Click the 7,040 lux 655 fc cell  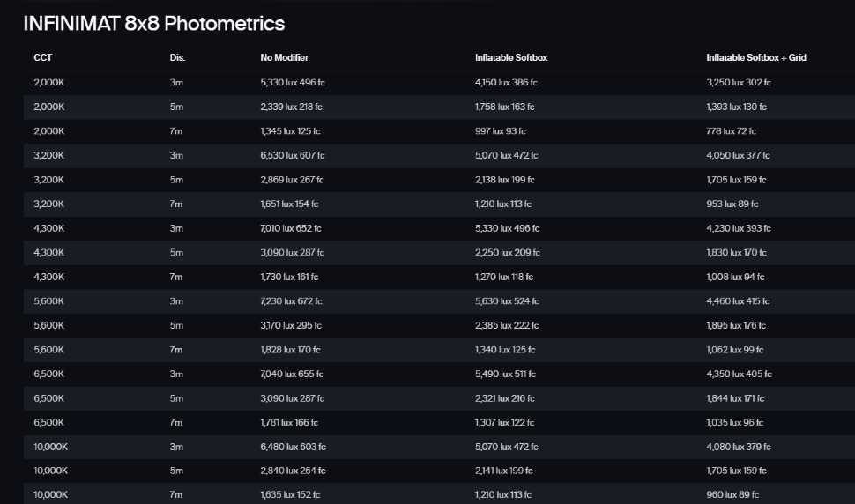pos(292,374)
